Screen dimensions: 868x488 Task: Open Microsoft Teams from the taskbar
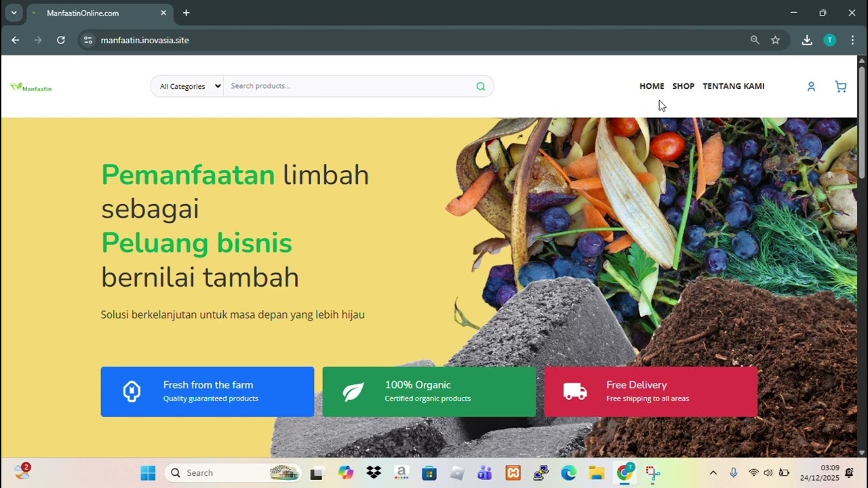coord(484,473)
